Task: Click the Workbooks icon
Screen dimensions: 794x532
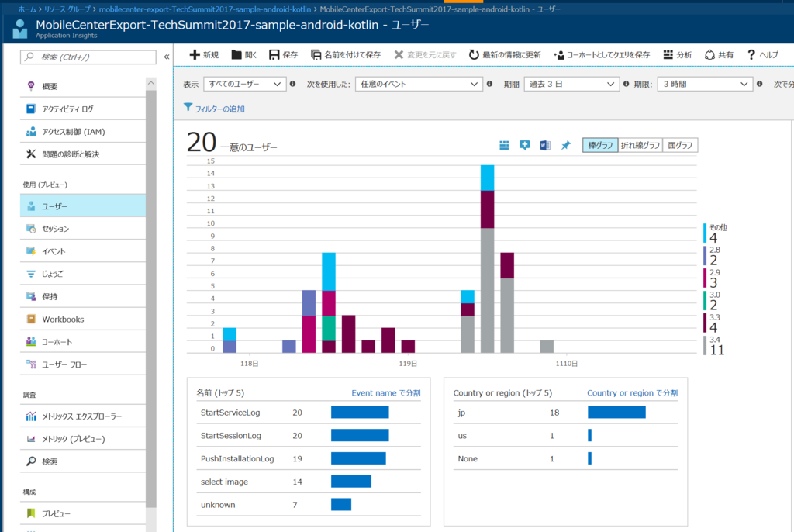Action: (31, 320)
